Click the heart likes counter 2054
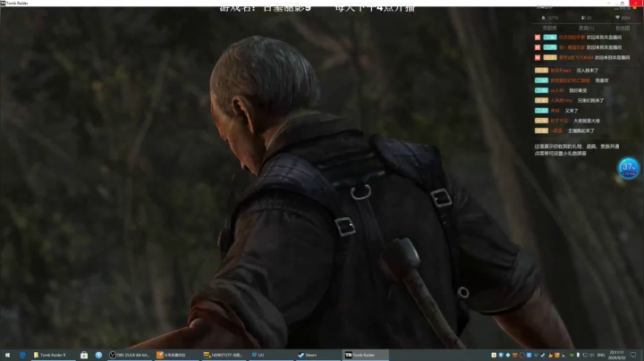 pyautogui.click(x=623, y=18)
